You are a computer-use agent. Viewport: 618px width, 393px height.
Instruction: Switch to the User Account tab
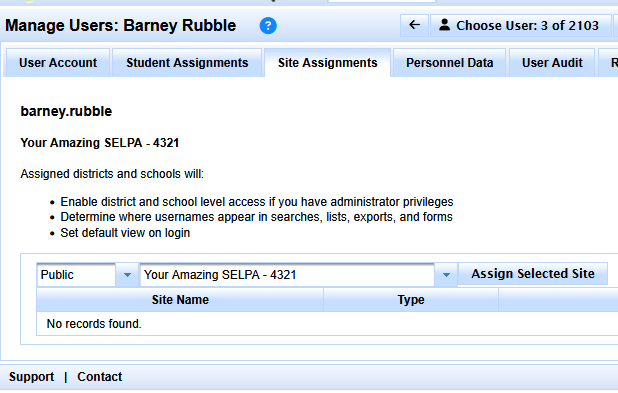pos(58,63)
